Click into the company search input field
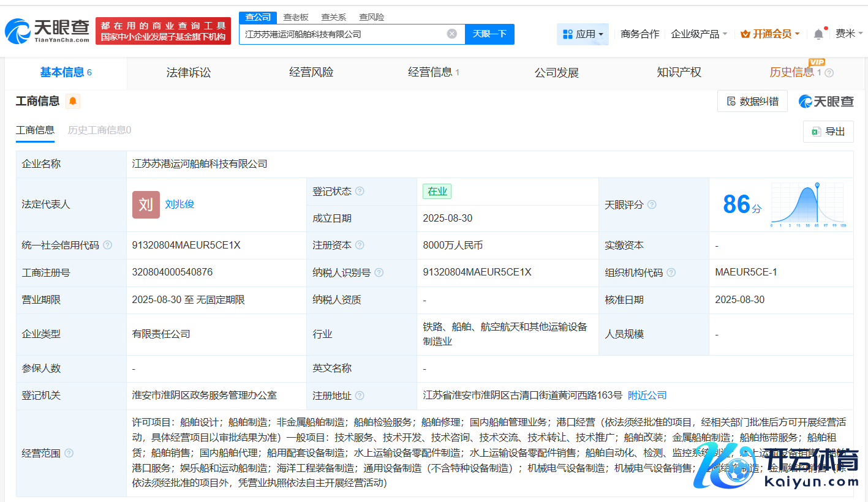This screenshot has height=502, width=868. pyautogui.click(x=343, y=34)
